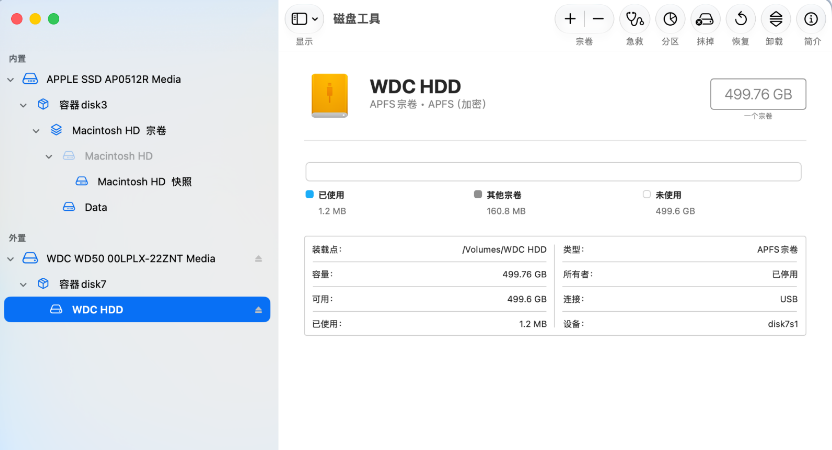Select the WDC HDD volume row
The height and width of the screenshot is (450, 832).
(x=137, y=309)
